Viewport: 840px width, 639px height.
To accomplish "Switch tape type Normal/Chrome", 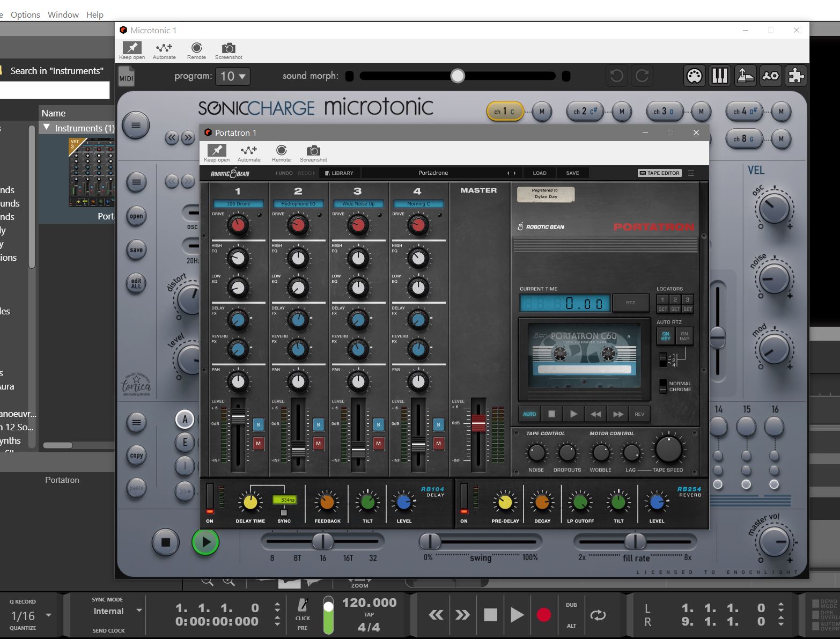I will (663, 386).
